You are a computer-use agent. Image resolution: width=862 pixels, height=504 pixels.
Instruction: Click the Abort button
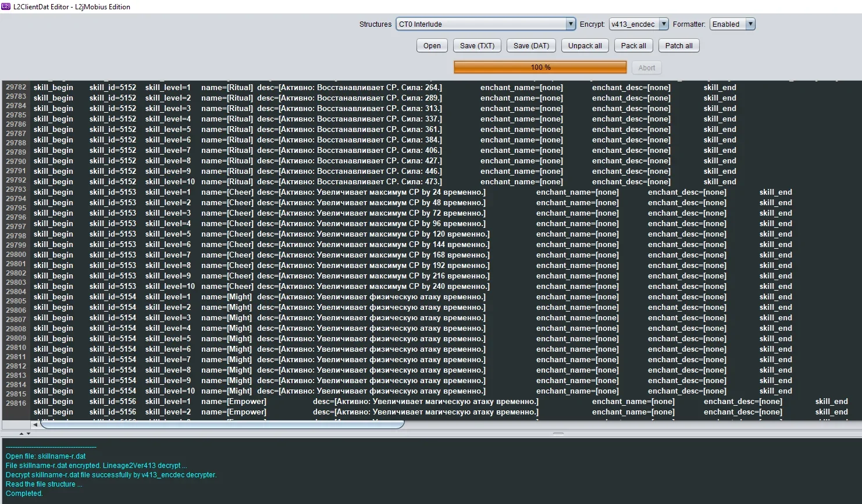click(647, 67)
